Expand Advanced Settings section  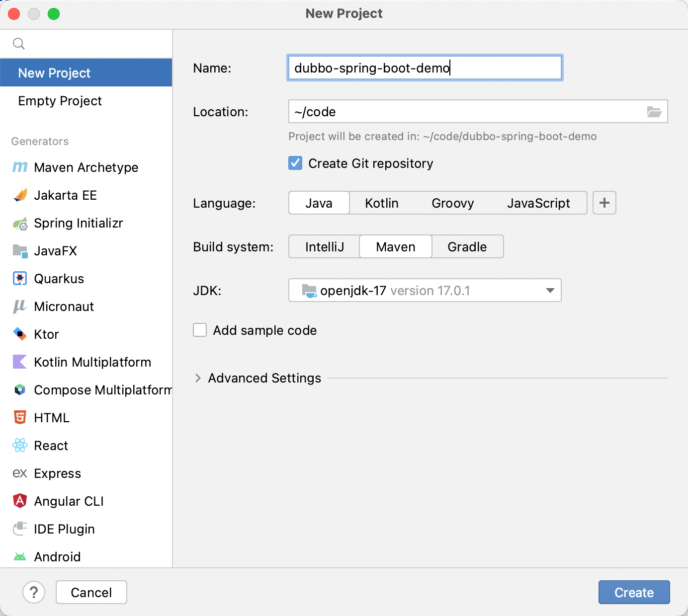coord(198,378)
